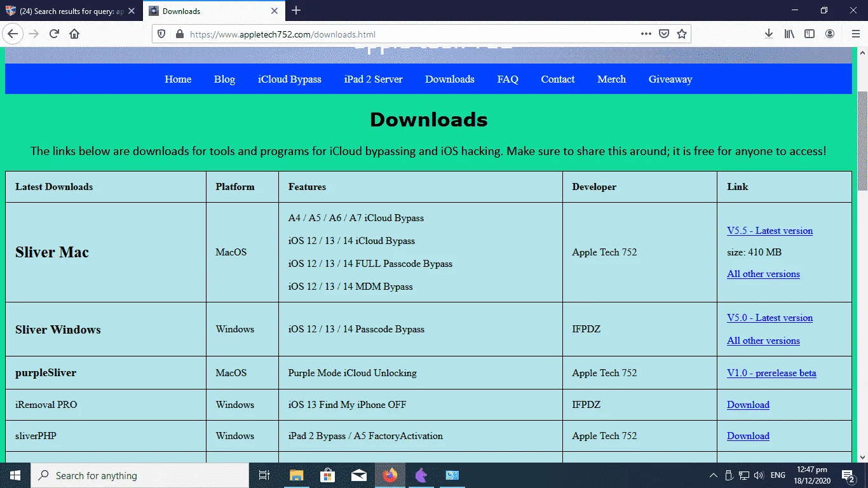This screenshot has height=488, width=868.
Task: Click the "Purple Mode iCloud Unlocking" cell
Action: click(x=353, y=373)
